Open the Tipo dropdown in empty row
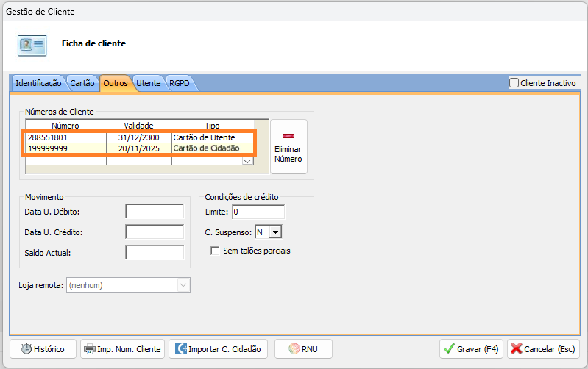 247,161
